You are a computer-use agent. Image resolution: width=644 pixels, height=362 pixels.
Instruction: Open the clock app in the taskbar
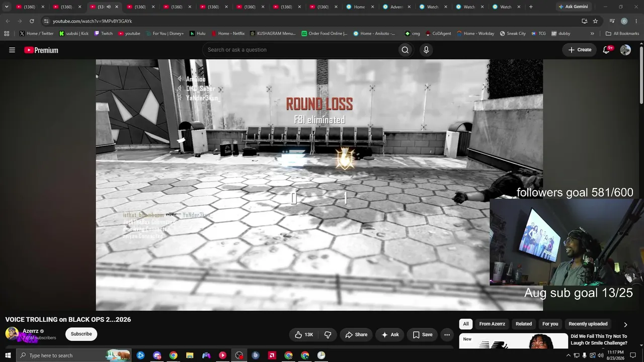pos(321,355)
